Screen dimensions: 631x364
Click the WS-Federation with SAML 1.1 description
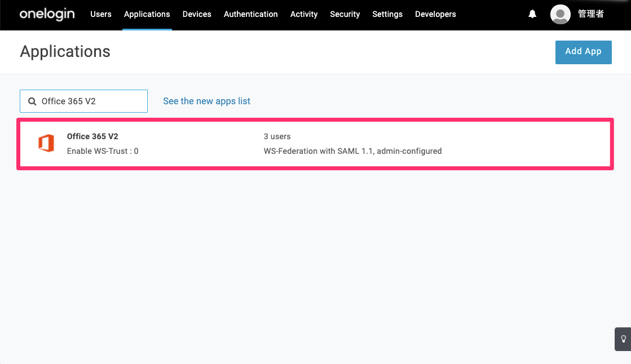pos(352,151)
